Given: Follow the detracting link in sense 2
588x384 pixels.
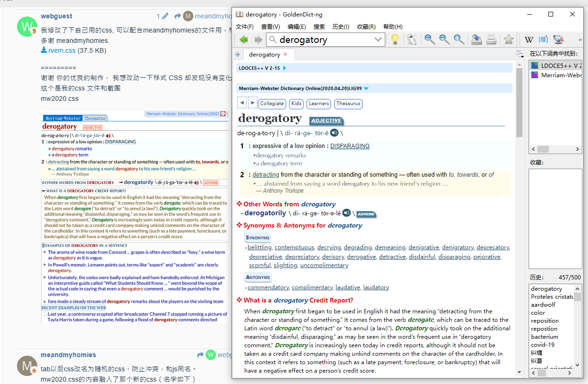Looking at the screenshot, I should [265, 175].
